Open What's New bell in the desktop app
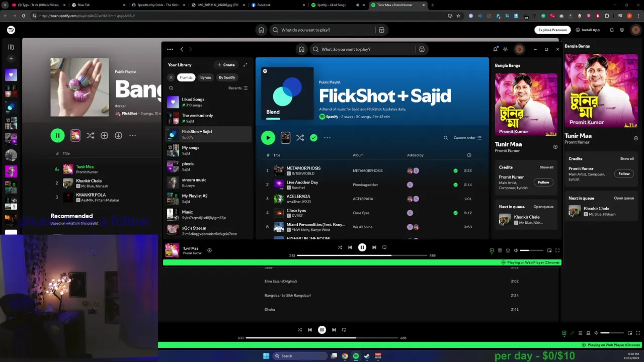This screenshot has height=362, width=644. click(x=496, y=49)
